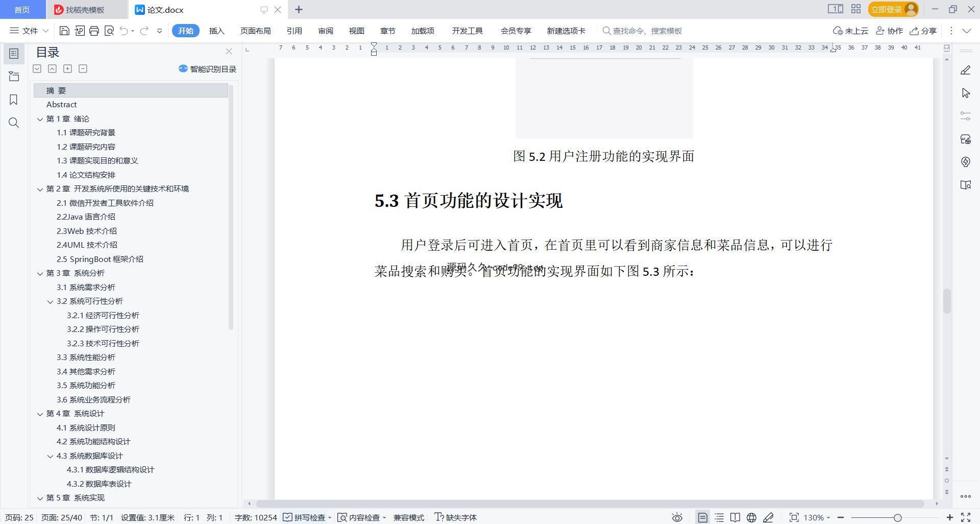This screenshot has width=980, height=524.
Task: Click 缺失字体 in status bar
Action: pos(455,517)
